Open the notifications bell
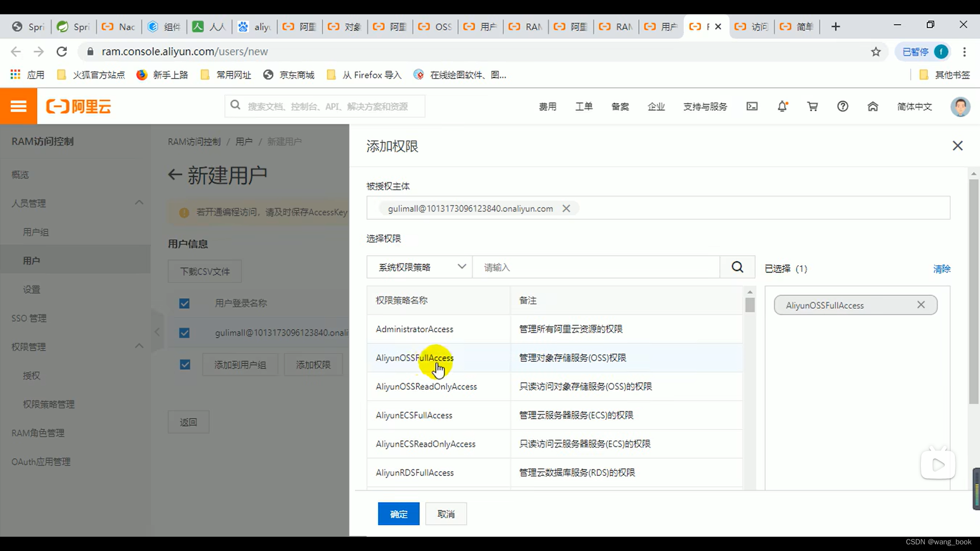The height and width of the screenshot is (551, 980). pyautogui.click(x=782, y=106)
